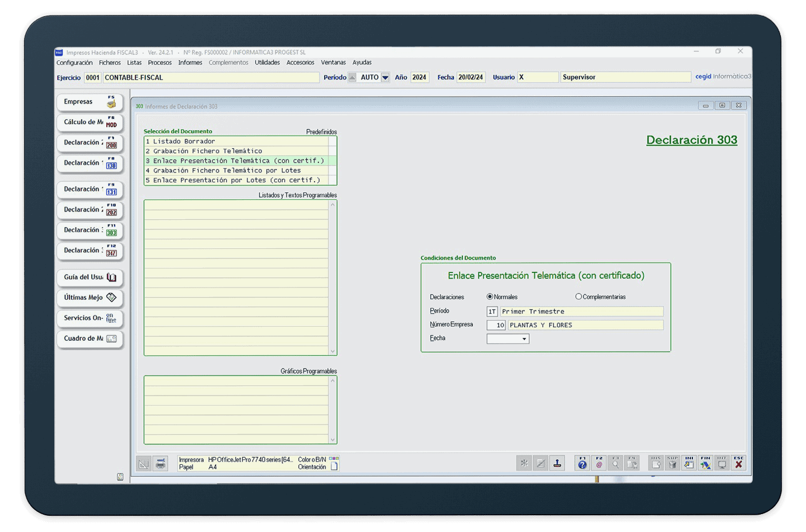Click the F1 help icon in toolbar
The height and width of the screenshot is (532, 806).
click(x=582, y=463)
